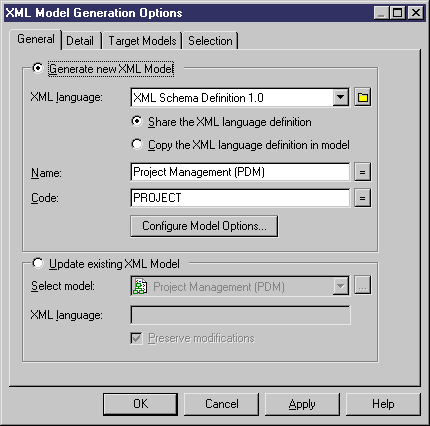Select Generate new XML Model radio button

pyautogui.click(x=38, y=68)
